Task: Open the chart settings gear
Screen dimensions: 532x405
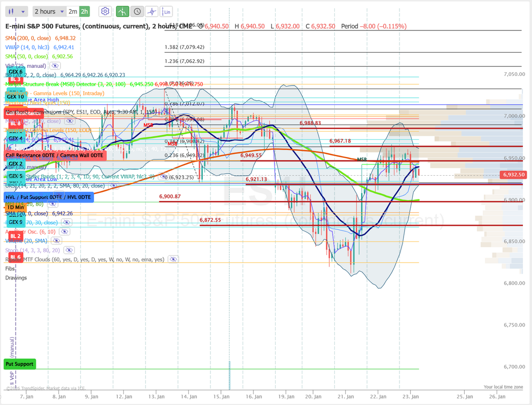Action: (x=105, y=11)
